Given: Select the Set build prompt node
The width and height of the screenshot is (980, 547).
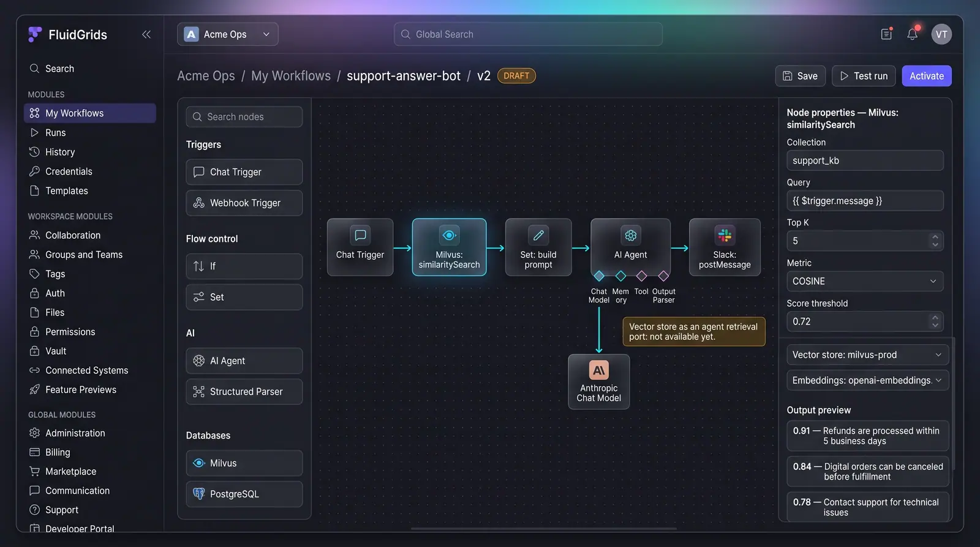Looking at the screenshot, I should pos(538,247).
